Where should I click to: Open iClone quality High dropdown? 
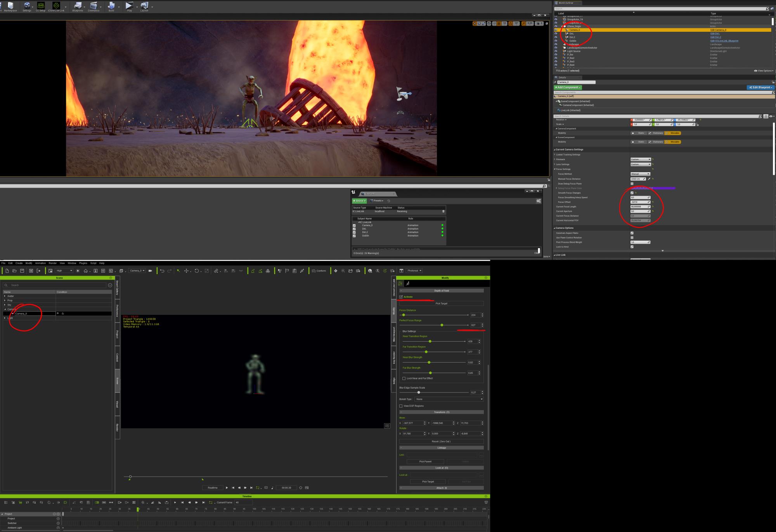pos(64,271)
